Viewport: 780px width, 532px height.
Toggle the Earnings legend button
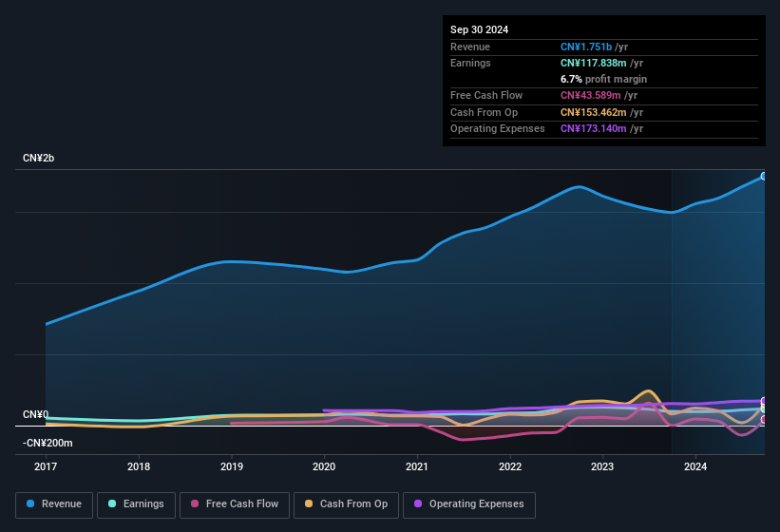136,504
